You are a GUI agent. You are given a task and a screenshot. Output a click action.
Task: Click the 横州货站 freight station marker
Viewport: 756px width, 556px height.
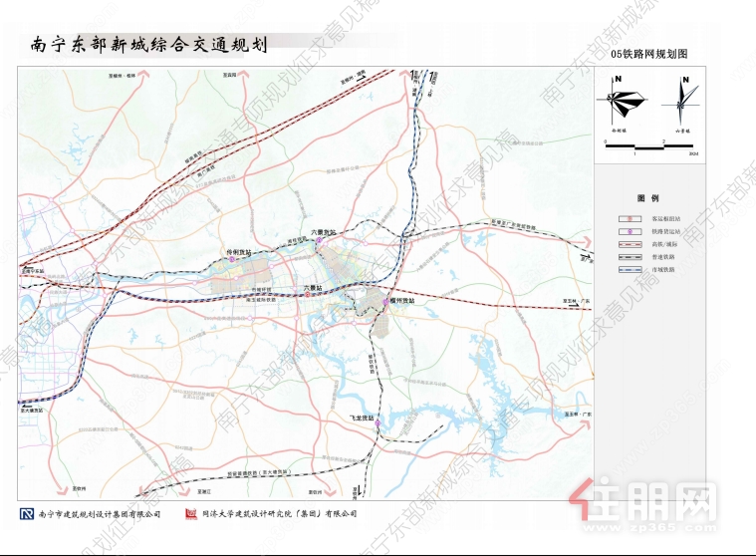pos(386,300)
